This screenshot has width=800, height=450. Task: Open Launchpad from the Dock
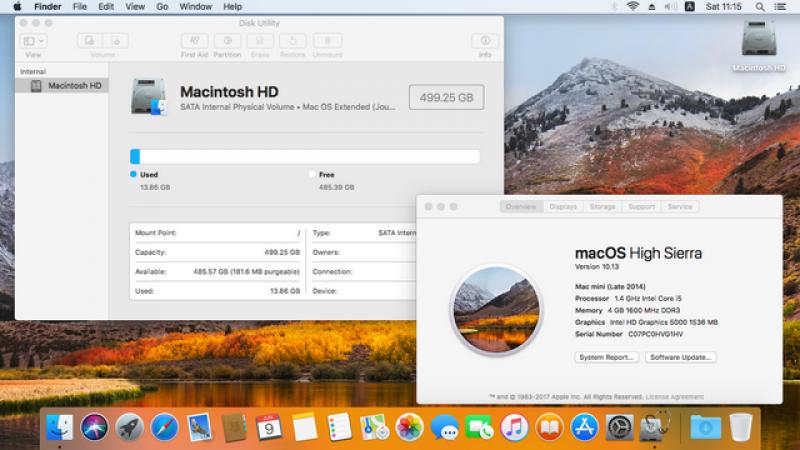coord(130,428)
